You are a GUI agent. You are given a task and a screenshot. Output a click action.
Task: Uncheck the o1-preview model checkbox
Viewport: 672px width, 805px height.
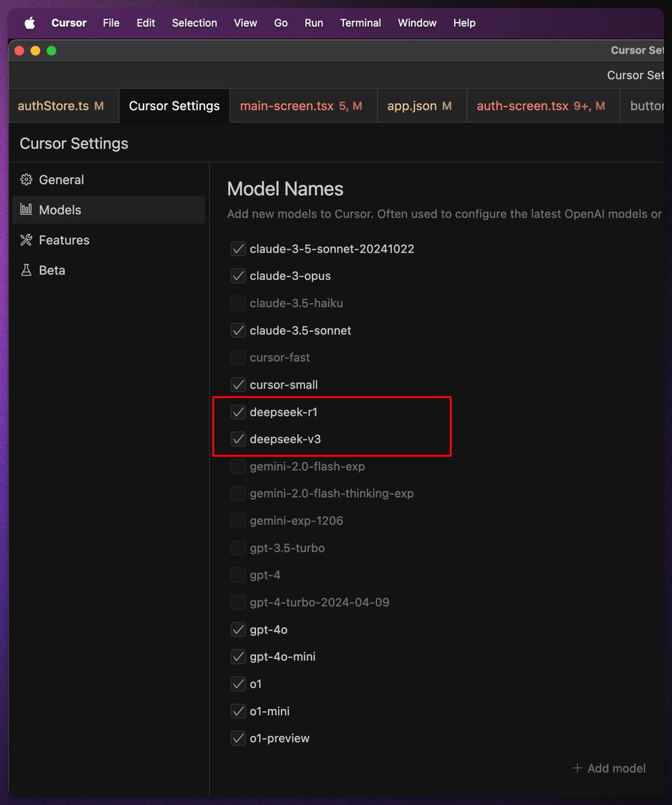238,739
